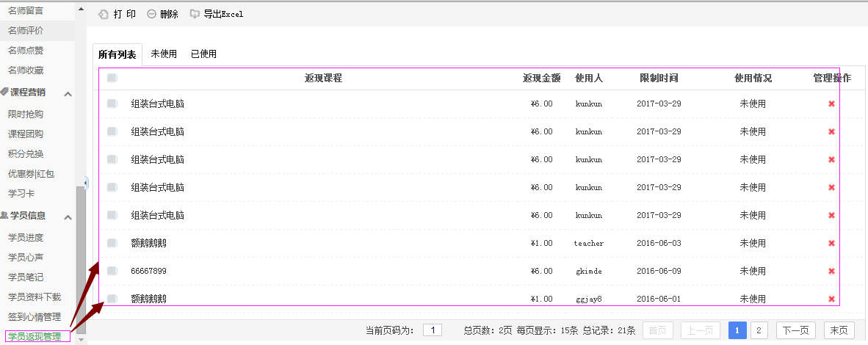Collapse the 课程营销 sidebar section
Image resolution: width=868 pixels, height=345 pixels.
click(x=68, y=93)
